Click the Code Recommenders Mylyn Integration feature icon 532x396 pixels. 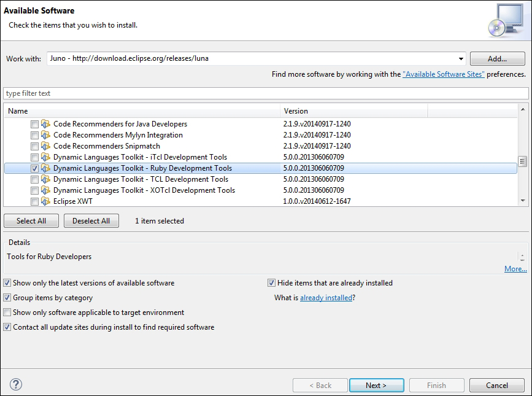[45, 135]
